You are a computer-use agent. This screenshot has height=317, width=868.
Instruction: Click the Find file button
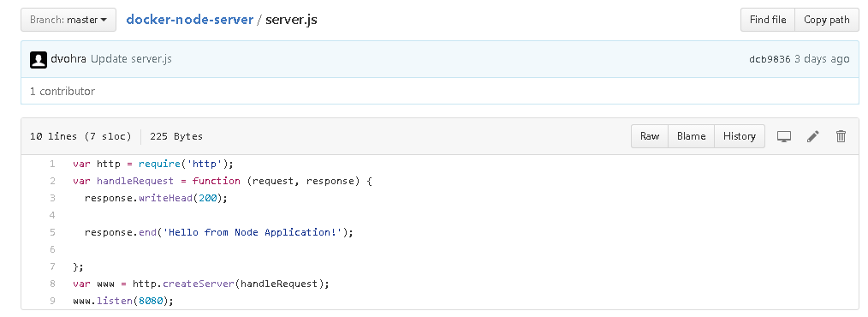768,20
